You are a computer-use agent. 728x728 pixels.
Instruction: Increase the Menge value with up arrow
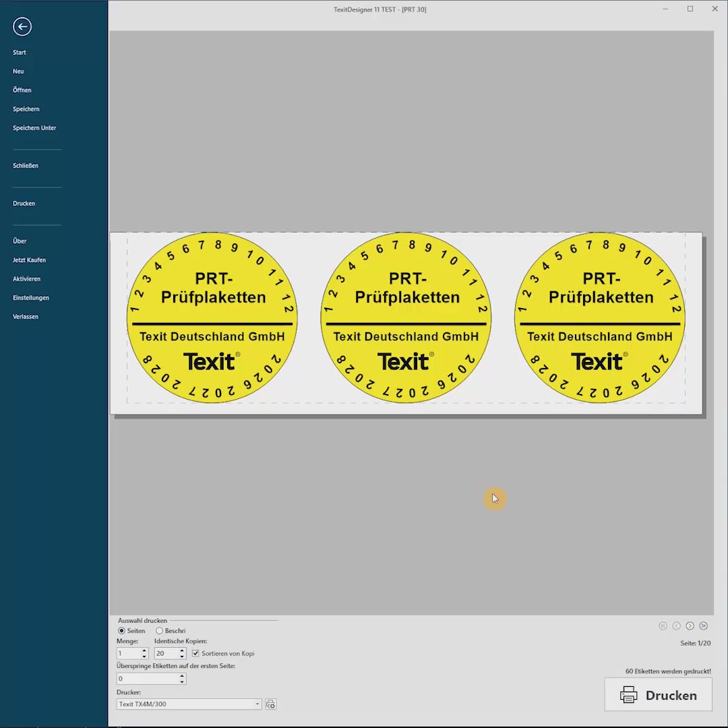(x=144, y=650)
